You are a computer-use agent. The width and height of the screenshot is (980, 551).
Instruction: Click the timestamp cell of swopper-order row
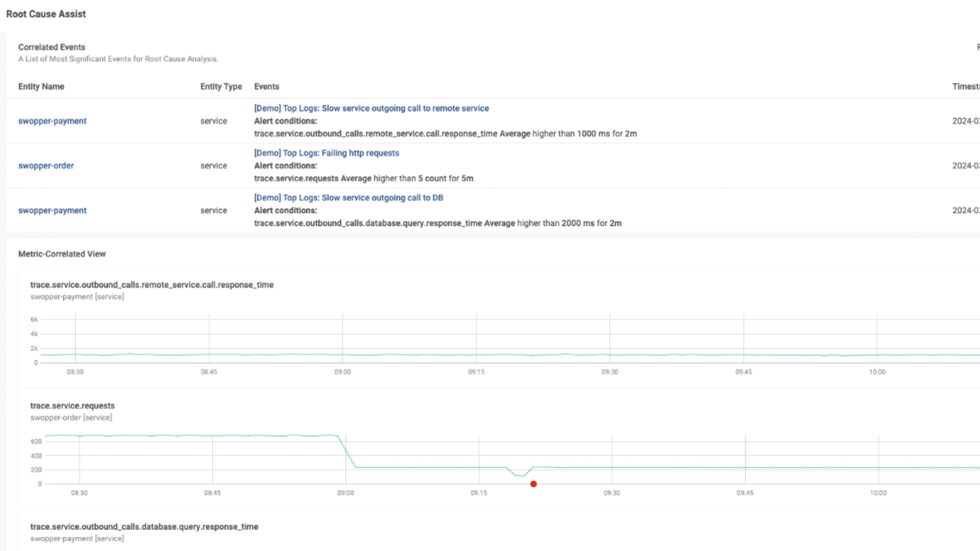[x=966, y=166]
